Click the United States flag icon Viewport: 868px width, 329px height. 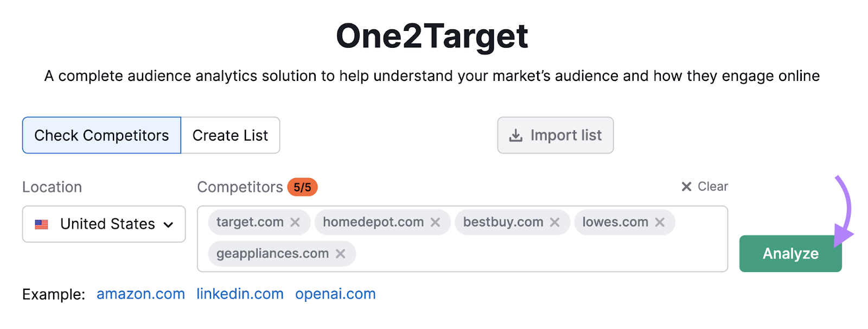pos(43,224)
